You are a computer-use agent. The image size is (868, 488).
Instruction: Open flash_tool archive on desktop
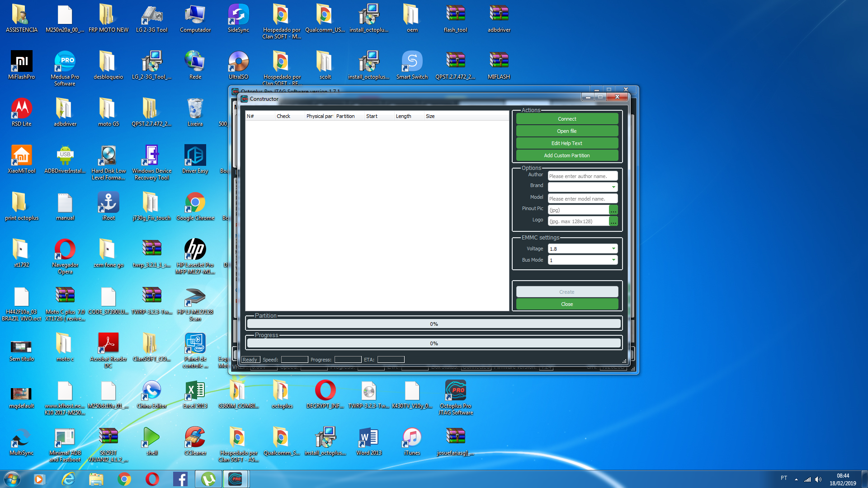(455, 19)
